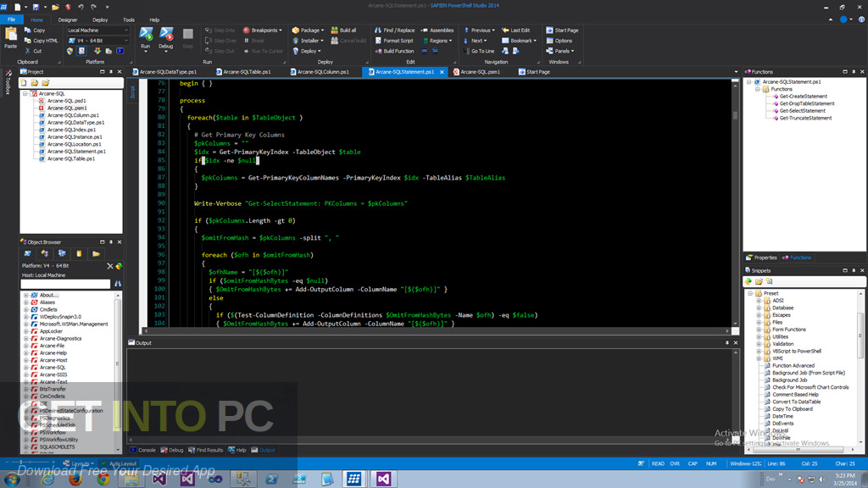Toggle the CAP indicator in status bar
Viewport: 868px width, 488px height.
coord(693,463)
